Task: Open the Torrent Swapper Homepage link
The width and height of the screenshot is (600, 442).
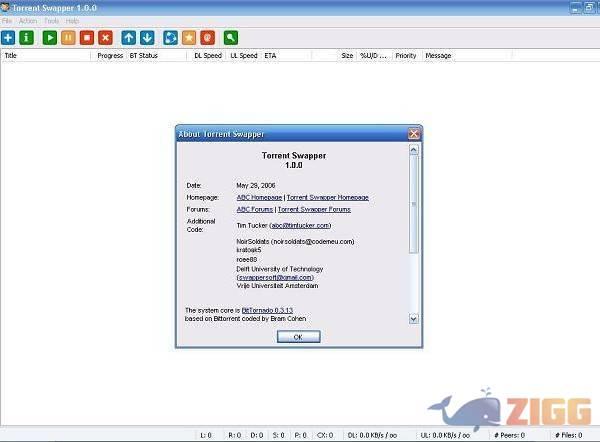Action: tap(327, 198)
